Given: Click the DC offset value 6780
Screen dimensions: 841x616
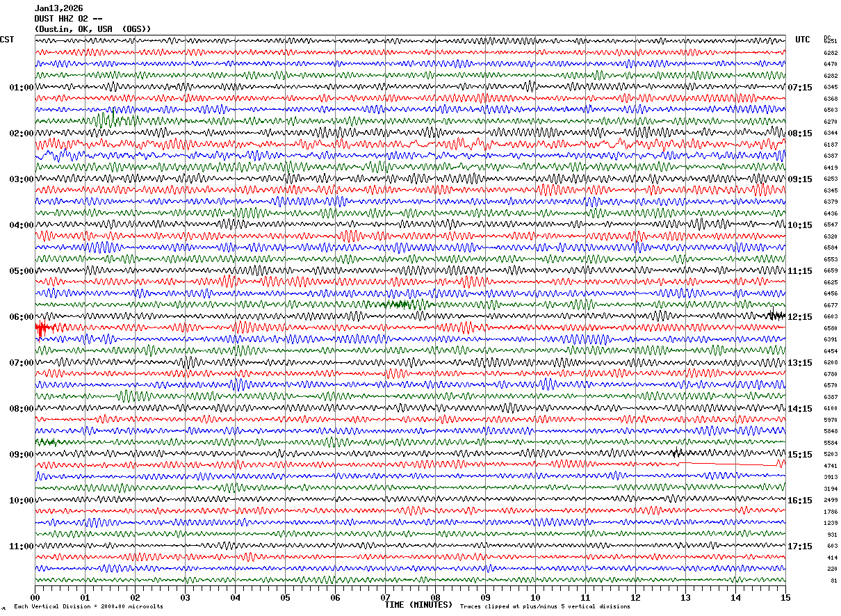Looking at the screenshot, I should (x=831, y=374).
